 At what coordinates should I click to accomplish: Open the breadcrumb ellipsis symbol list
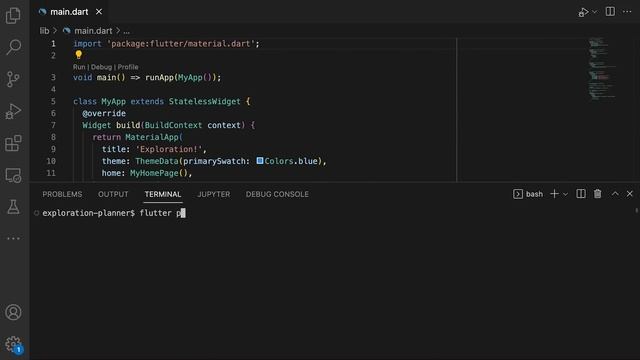[x=127, y=31]
